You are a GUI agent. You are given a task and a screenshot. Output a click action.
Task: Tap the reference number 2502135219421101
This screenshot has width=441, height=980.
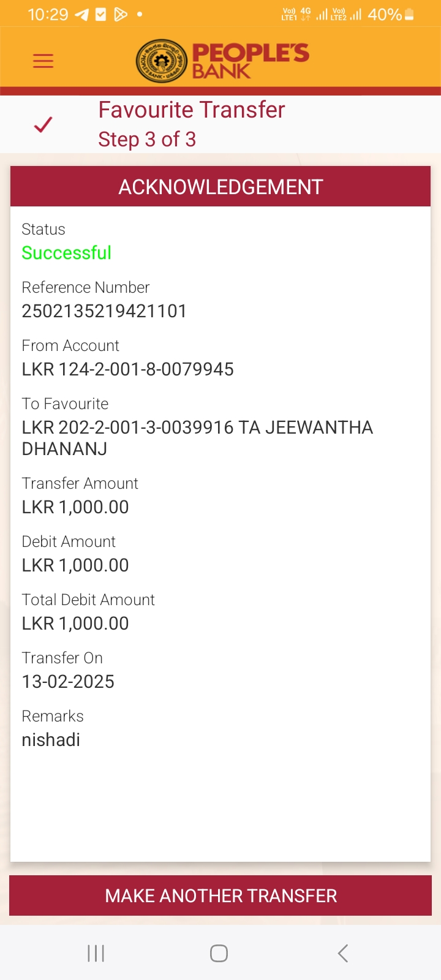(104, 311)
